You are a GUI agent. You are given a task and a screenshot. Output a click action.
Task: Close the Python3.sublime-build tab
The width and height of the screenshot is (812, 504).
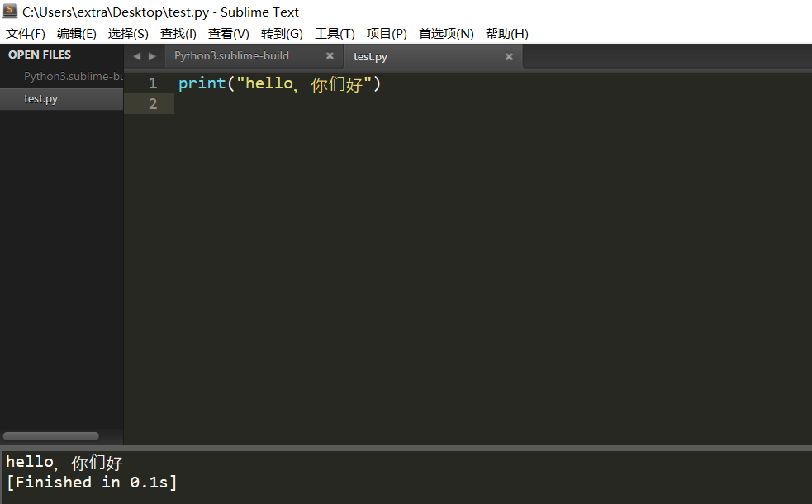(x=330, y=56)
